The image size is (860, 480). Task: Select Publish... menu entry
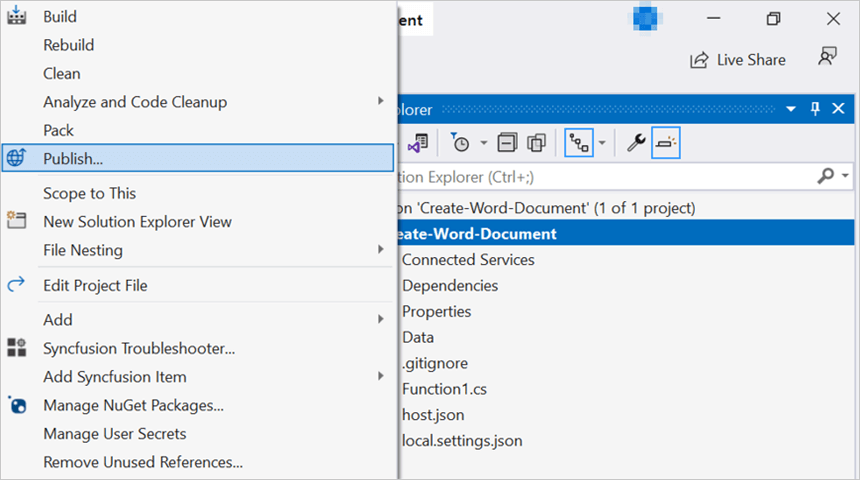pyautogui.click(x=197, y=158)
